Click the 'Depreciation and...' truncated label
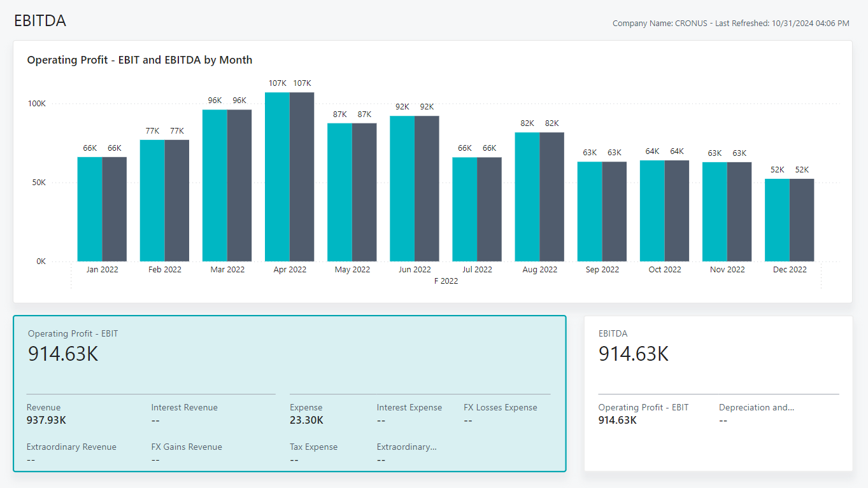Screen dimensions: 868x488 [x=757, y=407]
